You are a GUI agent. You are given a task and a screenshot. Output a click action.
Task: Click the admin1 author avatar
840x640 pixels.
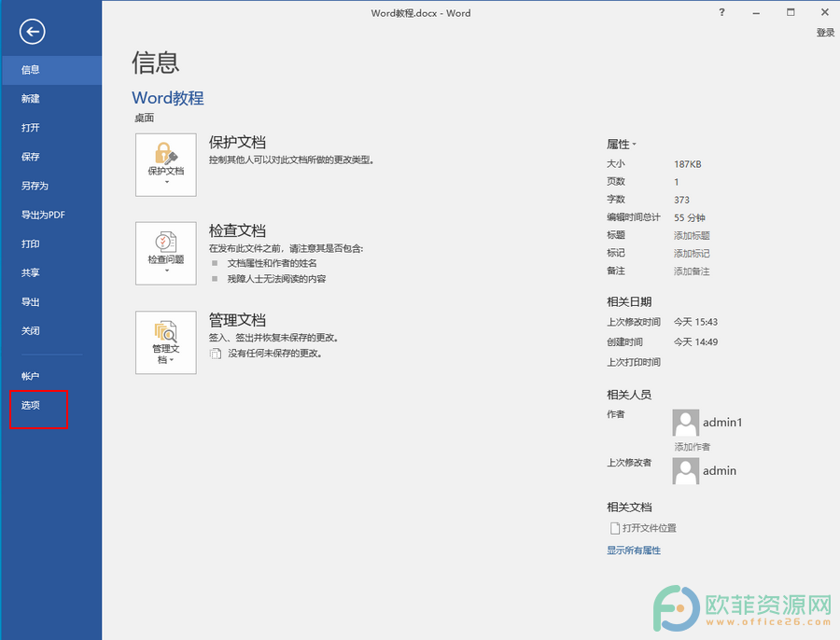(x=686, y=423)
